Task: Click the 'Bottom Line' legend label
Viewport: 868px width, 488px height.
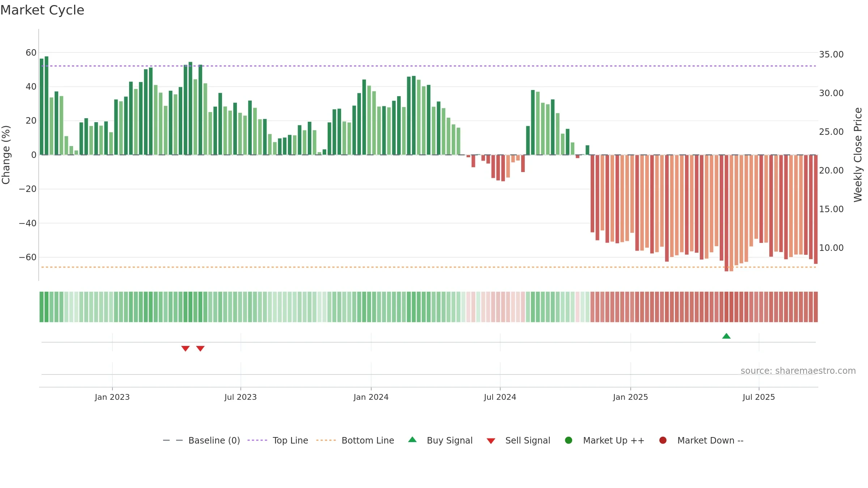Action: coord(368,441)
